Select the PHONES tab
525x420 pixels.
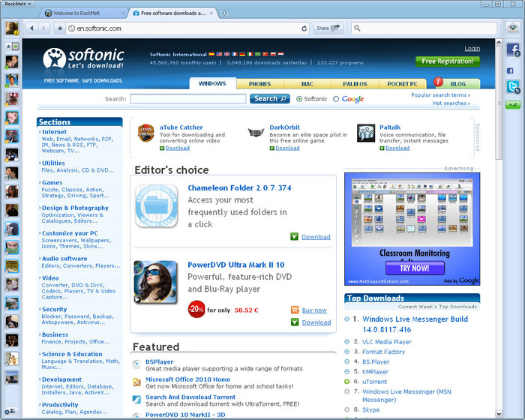(x=259, y=84)
